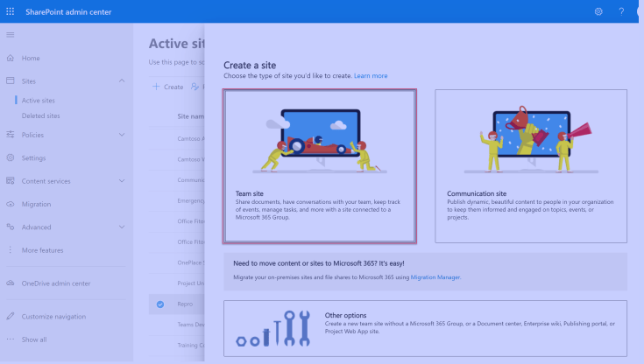Choose the Team site tile

319,166
